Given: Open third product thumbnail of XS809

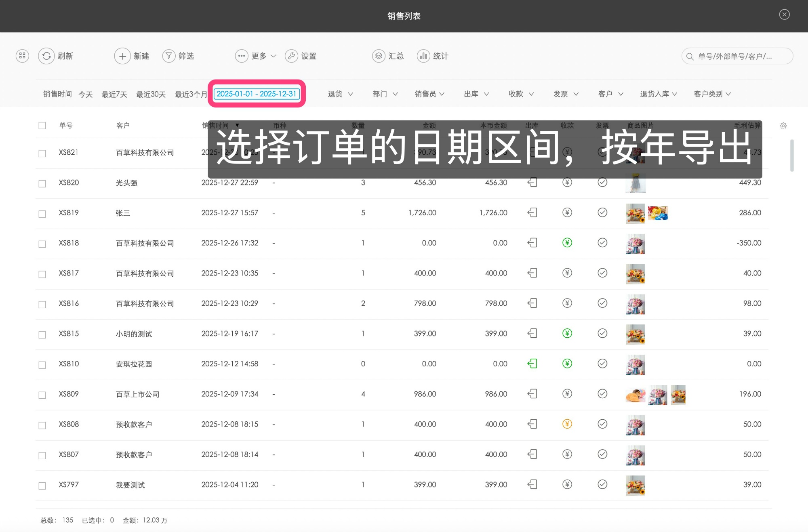Looking at the screenshot, I should point(678,395).
